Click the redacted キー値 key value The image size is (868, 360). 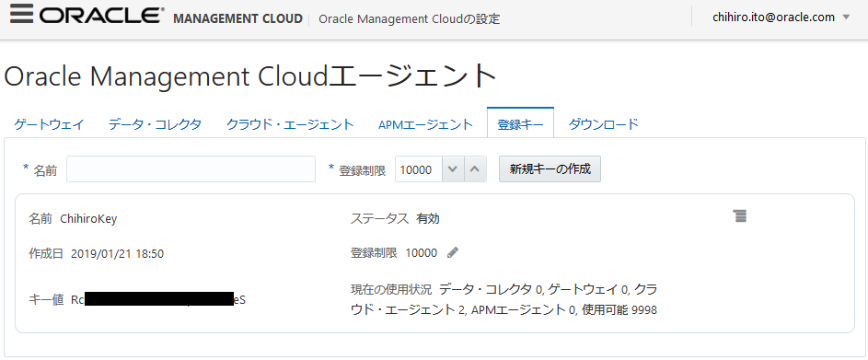click(x=158, y=299)
